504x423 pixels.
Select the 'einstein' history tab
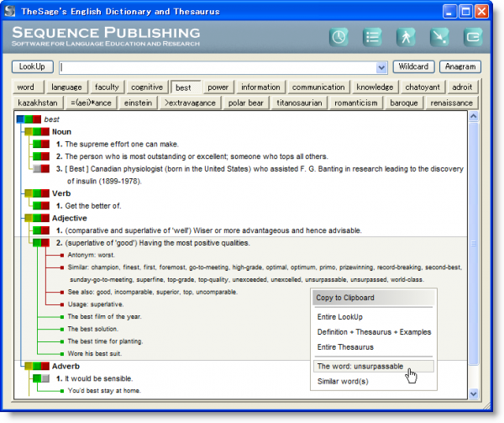(x=138, y=103)
